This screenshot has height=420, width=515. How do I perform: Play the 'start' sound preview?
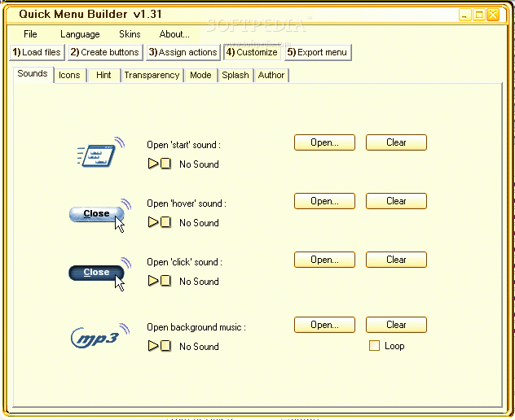click(153, 163)
